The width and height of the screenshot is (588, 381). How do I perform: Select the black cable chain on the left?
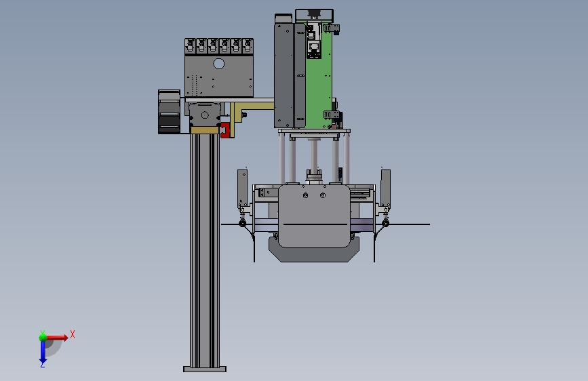(x=169, y=112)
